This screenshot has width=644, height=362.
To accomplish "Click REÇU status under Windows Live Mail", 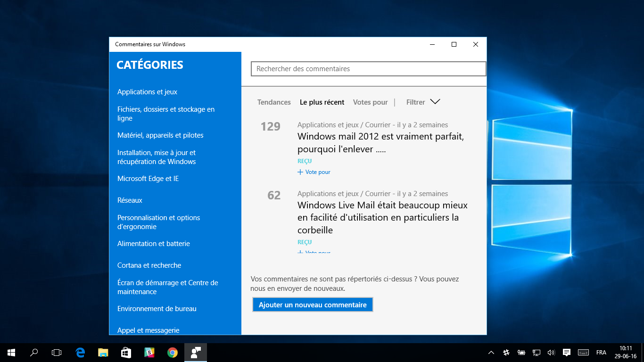I will click(305, 242).
